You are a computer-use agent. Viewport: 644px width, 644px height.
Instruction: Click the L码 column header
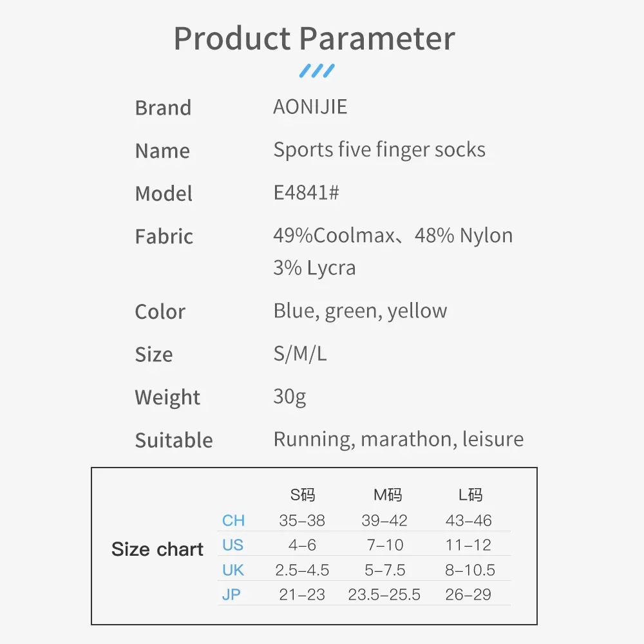(470, 495)
